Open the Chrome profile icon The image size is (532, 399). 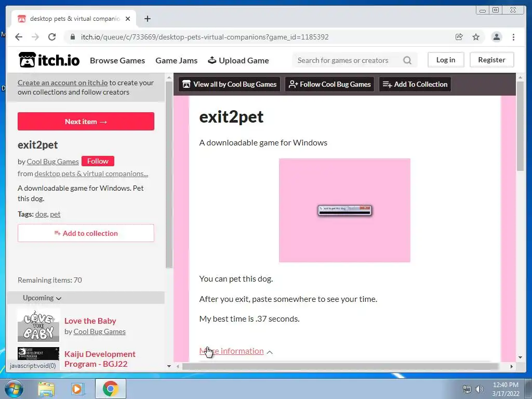click(x=496, y=37)
